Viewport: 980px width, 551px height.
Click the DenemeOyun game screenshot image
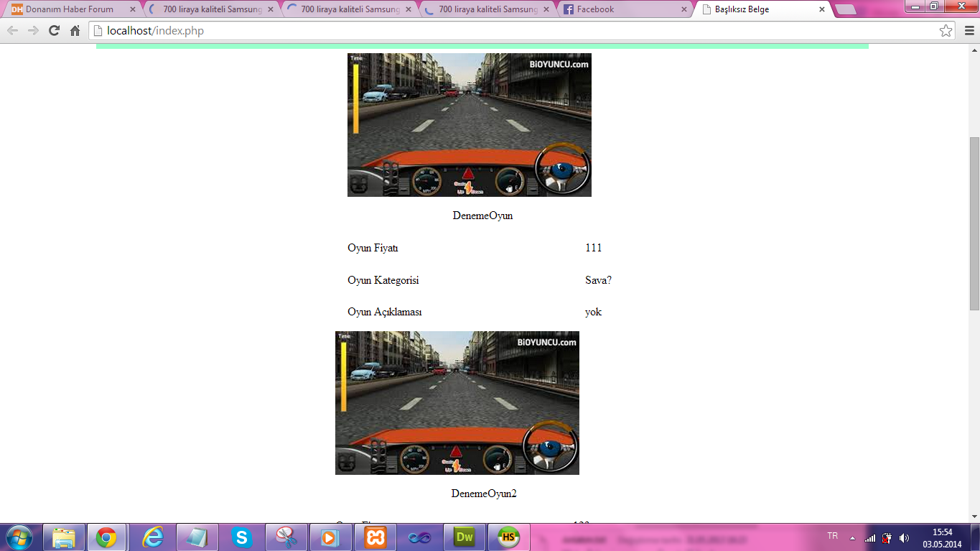[x=470, y=125]
